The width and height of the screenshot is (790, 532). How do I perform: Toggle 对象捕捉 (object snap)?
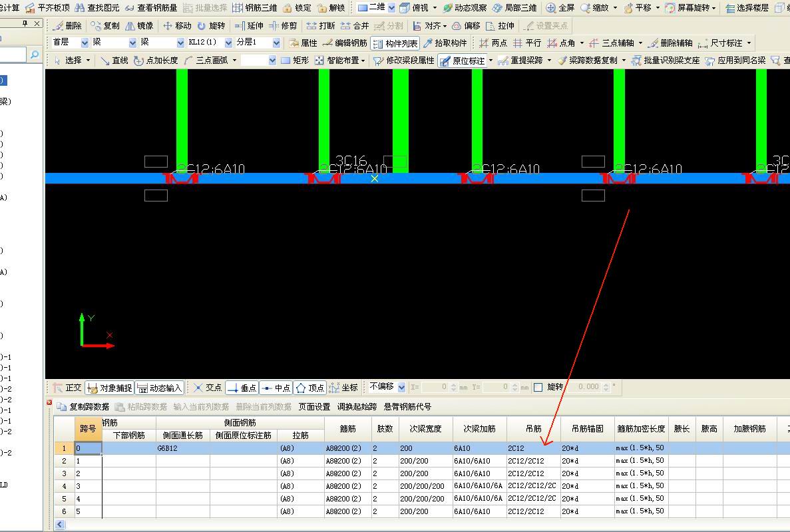click(109, 388)
